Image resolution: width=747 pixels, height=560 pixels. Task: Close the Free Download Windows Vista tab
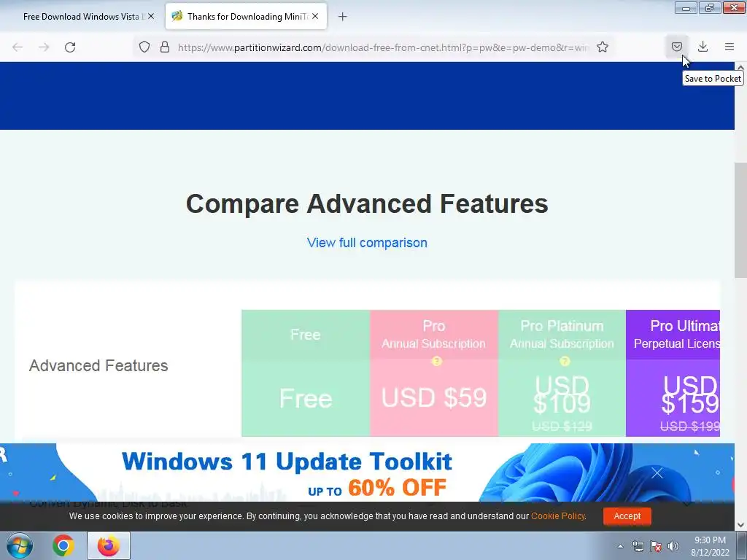click(x=151, y=16)
